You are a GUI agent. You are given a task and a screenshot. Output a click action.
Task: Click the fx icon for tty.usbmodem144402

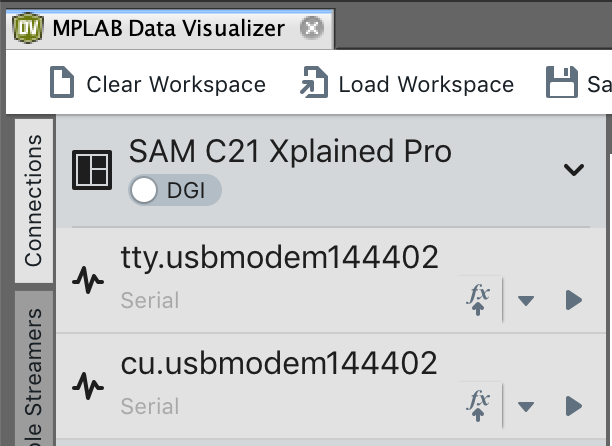[x=479, y=299]
